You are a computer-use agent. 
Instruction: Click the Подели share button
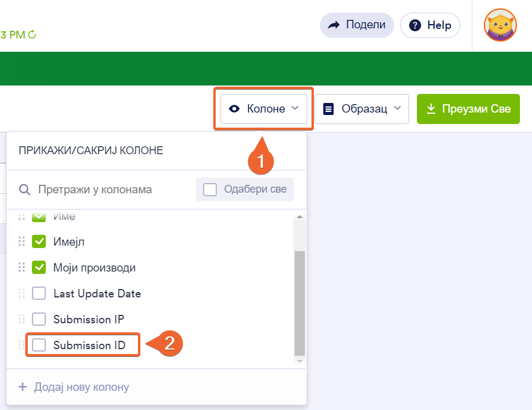(x=357, y=25)
